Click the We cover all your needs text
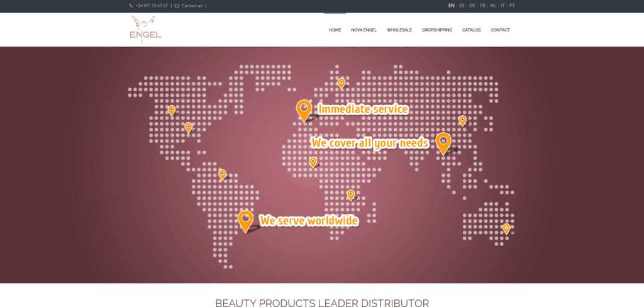Screen dimensions: 644x307 pos(370,143)
